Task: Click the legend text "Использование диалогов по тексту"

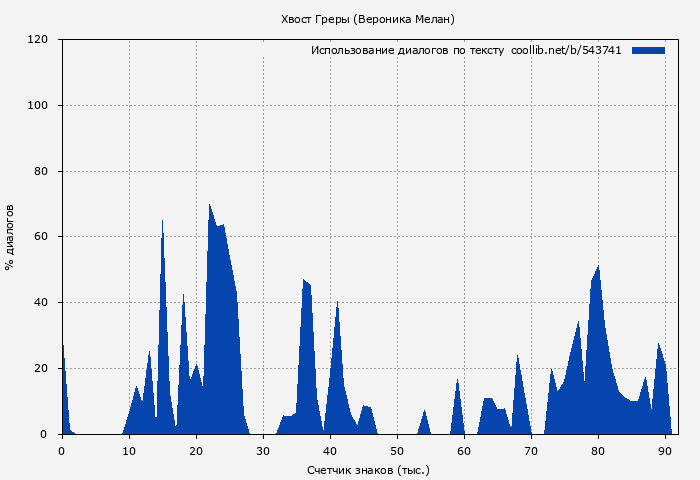Action: pos(407,50)
